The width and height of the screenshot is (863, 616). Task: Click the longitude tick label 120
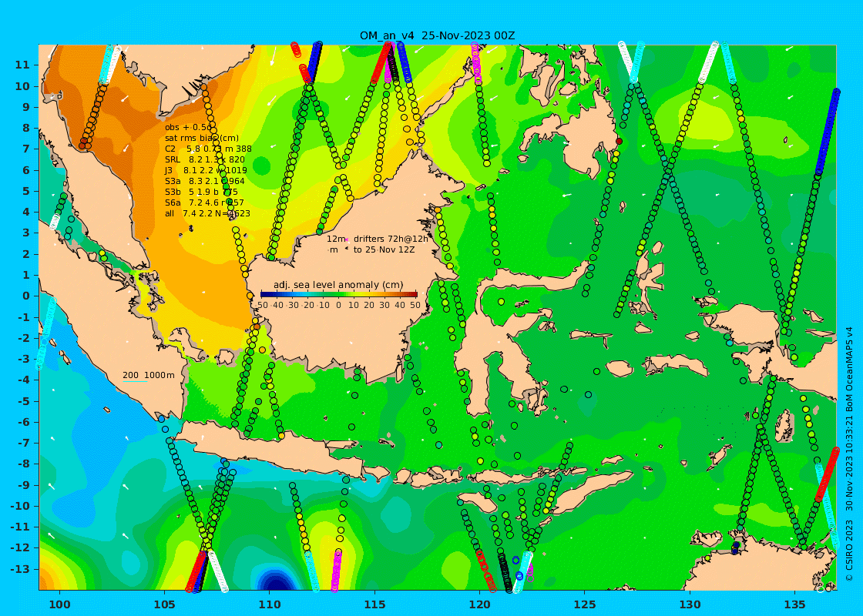[479, 605]
